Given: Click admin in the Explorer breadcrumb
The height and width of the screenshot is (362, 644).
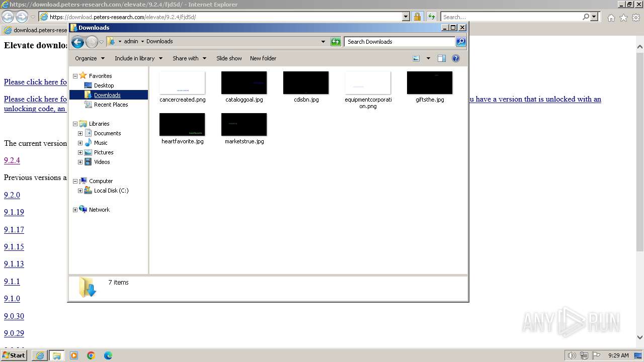Looking at the screenshot, I should [x=131, y=42].
